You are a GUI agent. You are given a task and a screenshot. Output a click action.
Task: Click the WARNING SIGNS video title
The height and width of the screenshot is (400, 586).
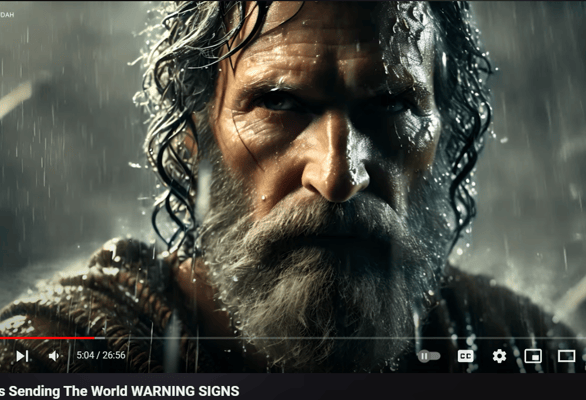(x=120, y=391)
